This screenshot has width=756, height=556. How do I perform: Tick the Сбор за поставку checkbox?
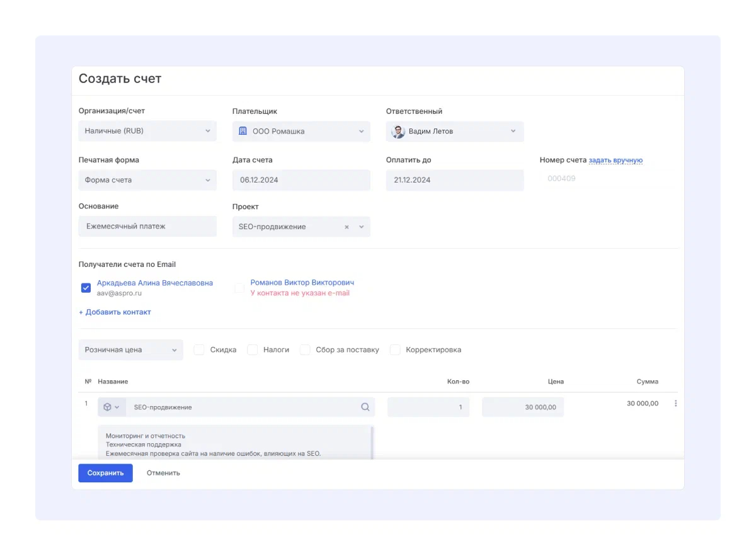[305, 350]
